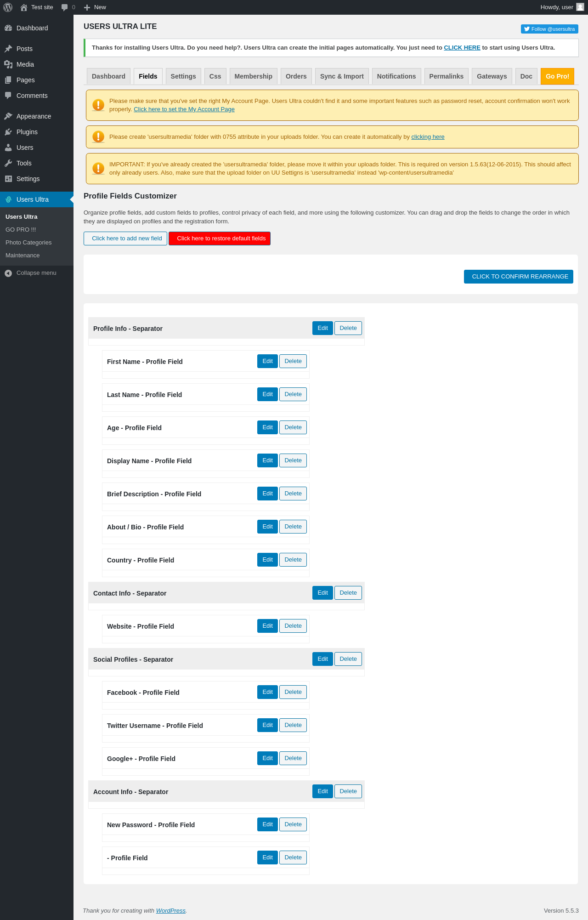Click the Collapse menu arrow icon
Viewport: 588px width, 920px height.
(x=8, y=273)
